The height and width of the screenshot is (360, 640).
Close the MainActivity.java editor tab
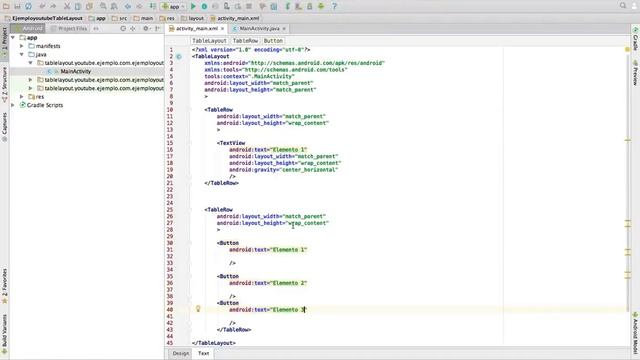pos(284,29)
